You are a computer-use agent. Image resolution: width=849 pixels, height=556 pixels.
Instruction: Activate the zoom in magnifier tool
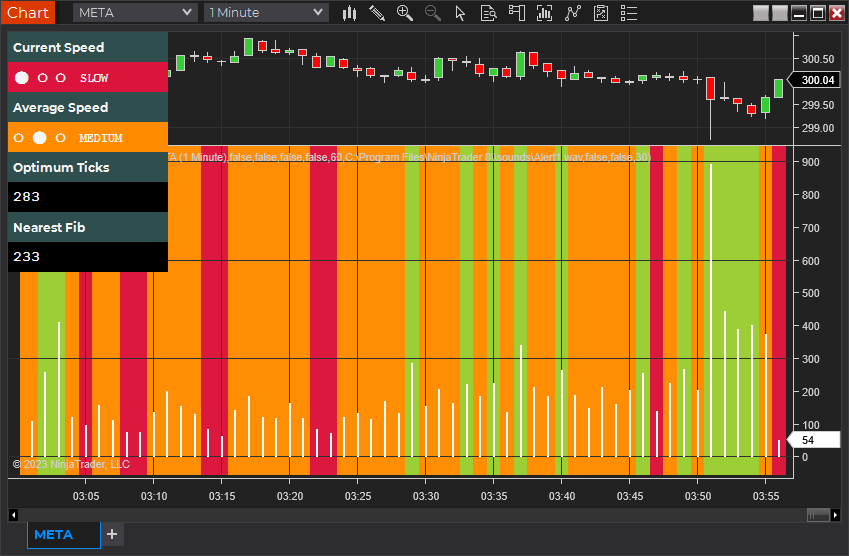(405, 13)
